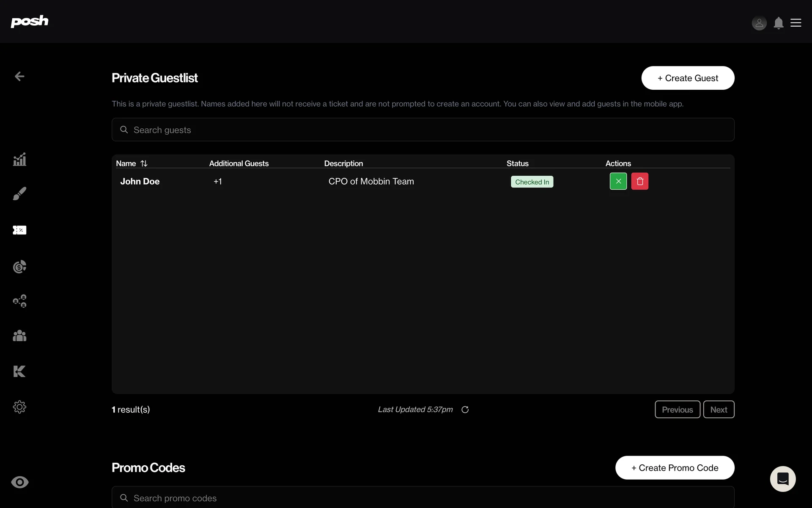Image resolution: width=812 pixels, height=508 pixels.
Task: Click the back arrow in sidebar
Action: click(x=19, y=76)
